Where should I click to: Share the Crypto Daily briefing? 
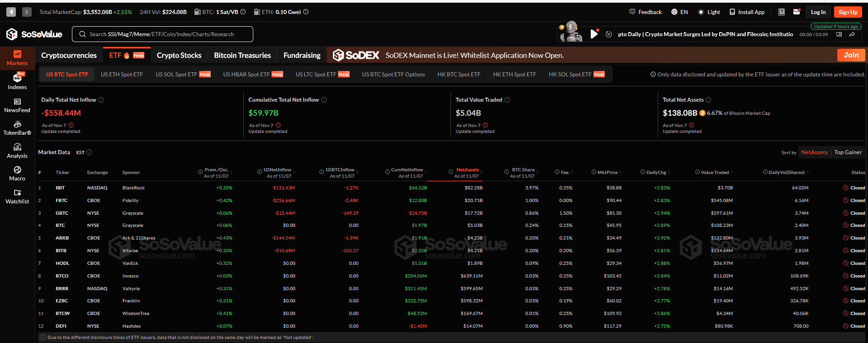click(852, 34)
